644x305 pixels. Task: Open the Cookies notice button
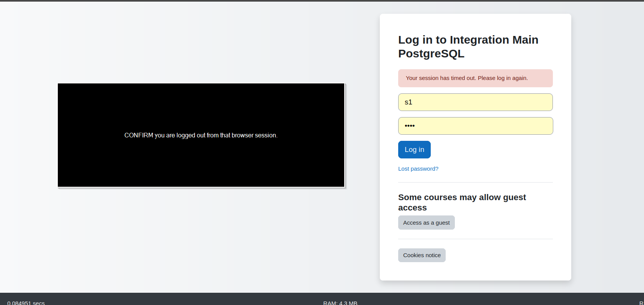point(422,255)
